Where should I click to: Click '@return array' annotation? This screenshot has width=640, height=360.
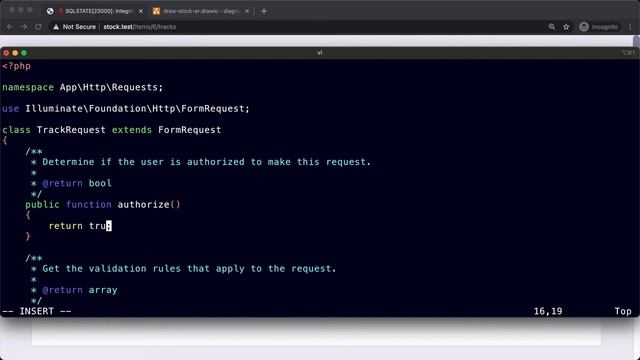pos(80,290)
